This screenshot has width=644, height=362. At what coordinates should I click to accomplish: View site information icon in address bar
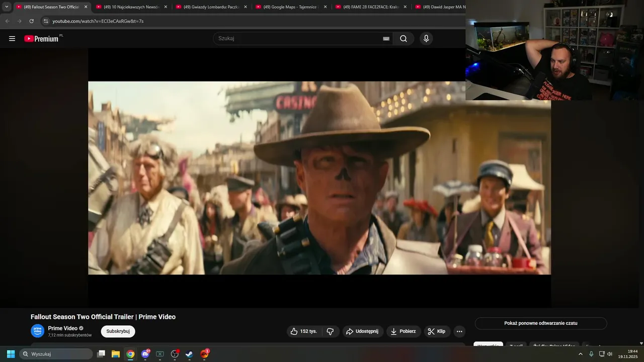click(45, 21)
